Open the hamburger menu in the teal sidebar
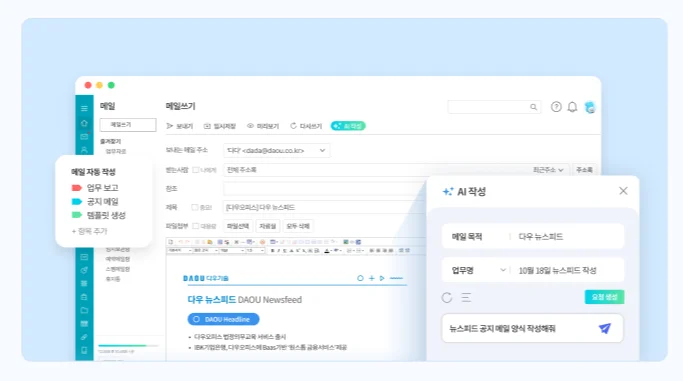The image size is (683, 381). coord(84,108)
